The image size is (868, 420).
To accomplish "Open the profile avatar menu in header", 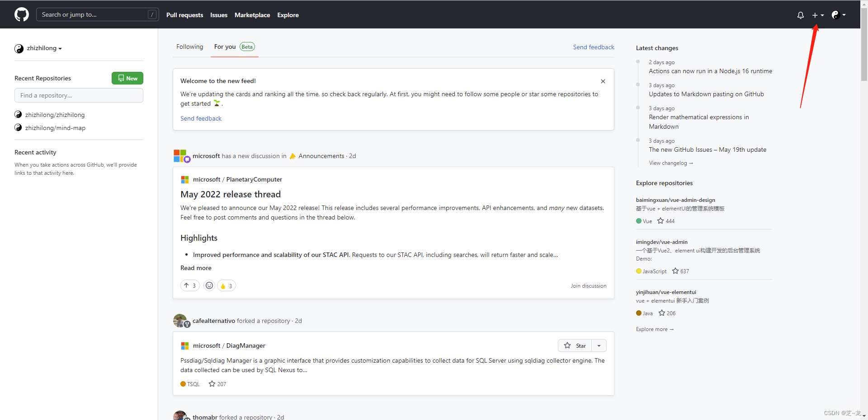I will (839, 15).
